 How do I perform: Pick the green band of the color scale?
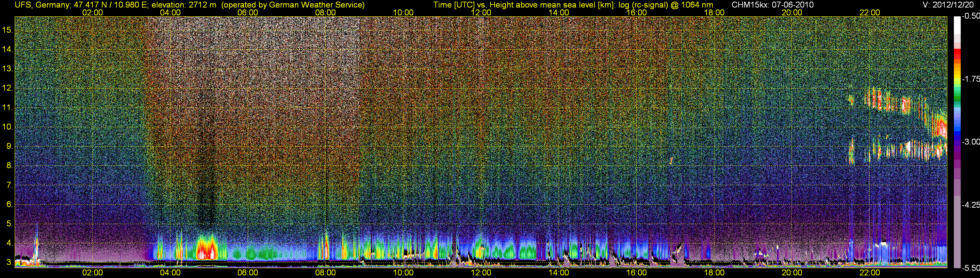coord(957,97)
